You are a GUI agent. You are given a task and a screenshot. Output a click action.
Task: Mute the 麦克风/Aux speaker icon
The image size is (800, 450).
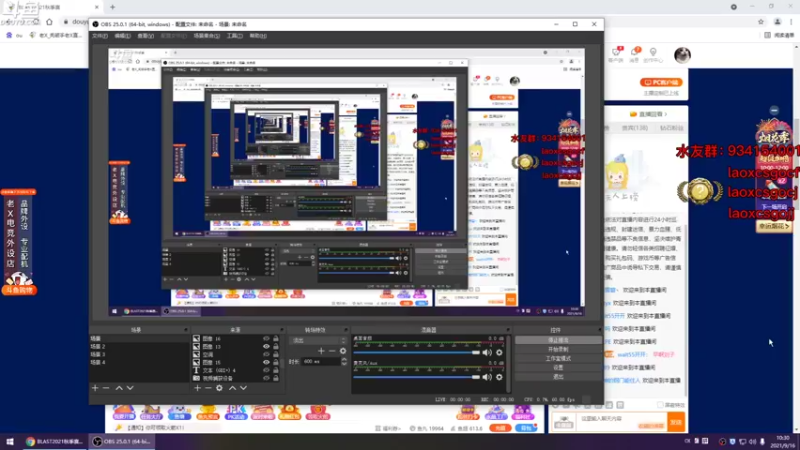point(487,377)
